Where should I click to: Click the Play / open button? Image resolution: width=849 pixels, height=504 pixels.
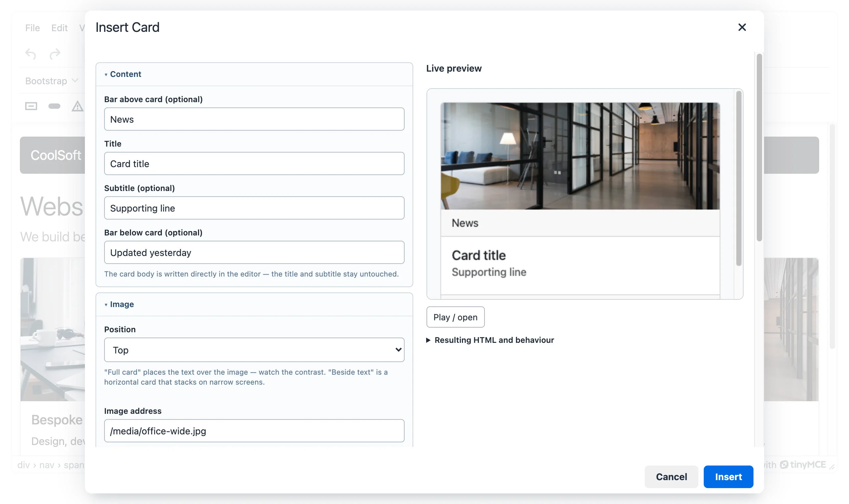coord(455,317)
